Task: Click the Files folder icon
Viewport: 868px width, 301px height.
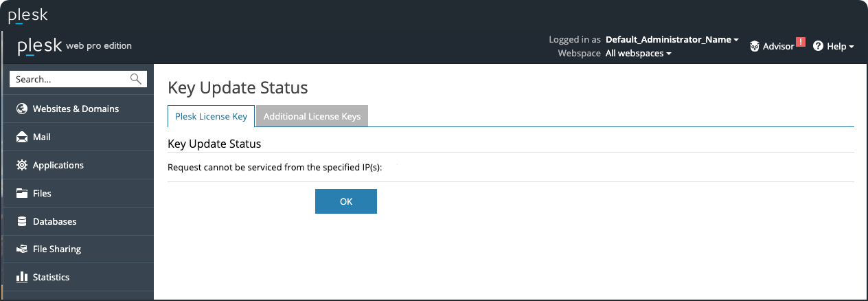Action: pos(21,193)
